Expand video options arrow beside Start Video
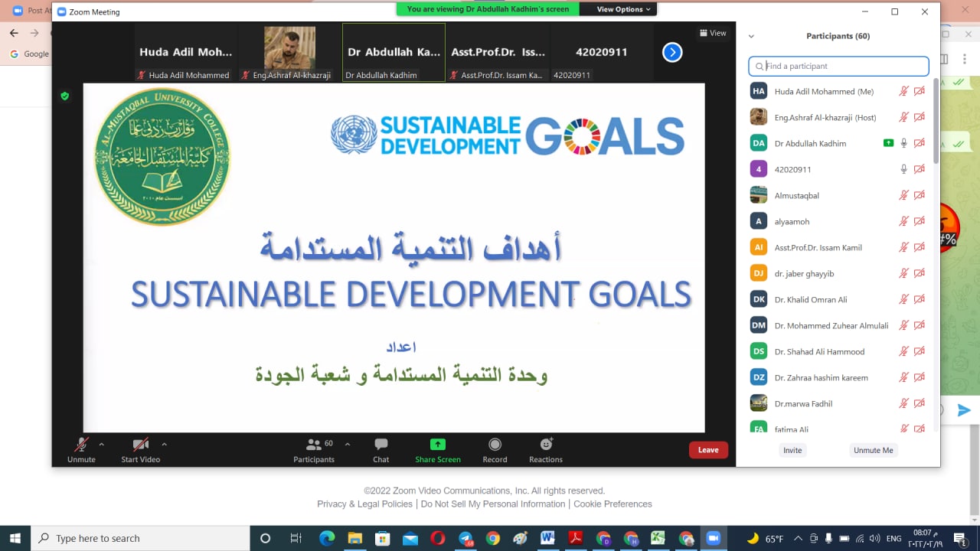 (x=164, y=444)
